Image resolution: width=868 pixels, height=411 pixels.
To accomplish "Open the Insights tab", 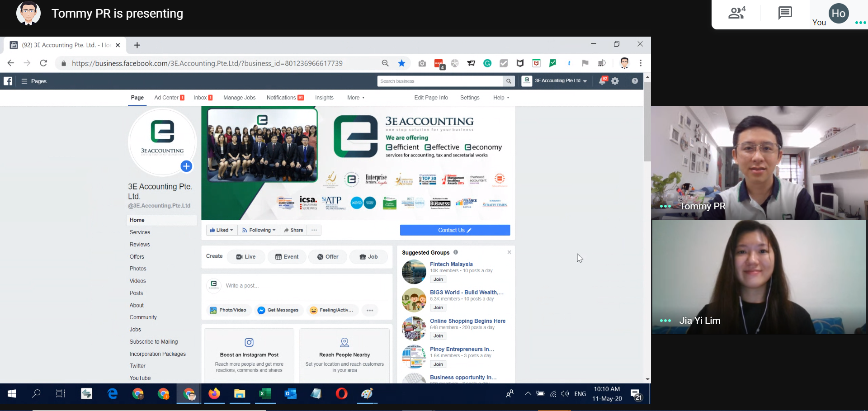I will (x=324, y=98).
